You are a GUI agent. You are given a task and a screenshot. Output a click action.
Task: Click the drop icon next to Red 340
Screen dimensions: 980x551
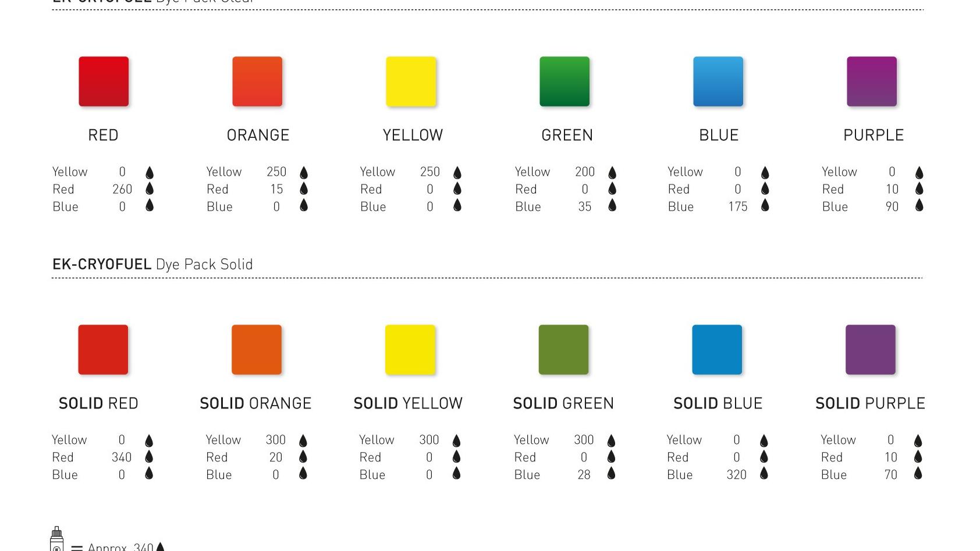149,457
